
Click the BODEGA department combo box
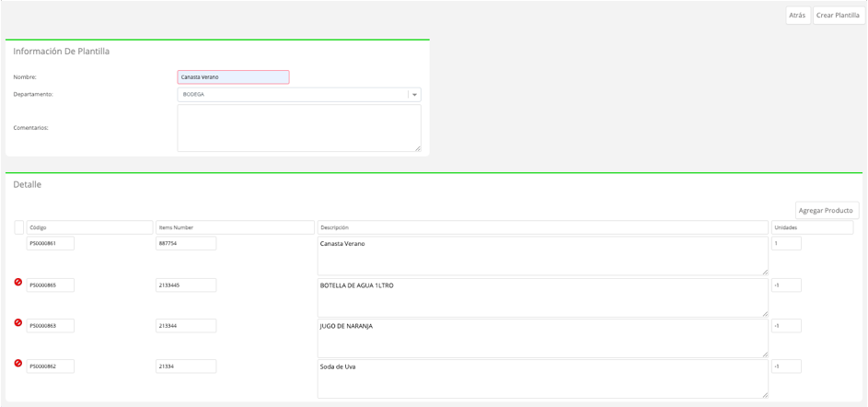coord(299,95)
